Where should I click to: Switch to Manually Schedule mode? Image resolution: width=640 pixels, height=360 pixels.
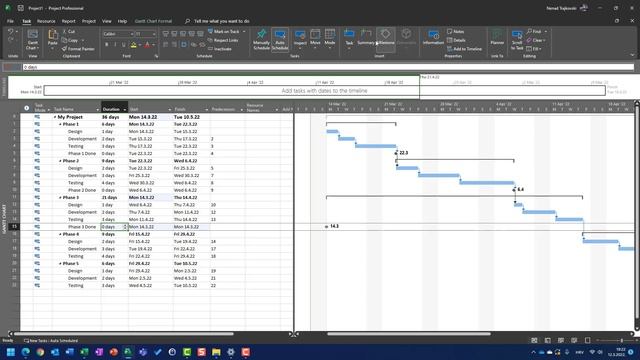coord(261,40)
